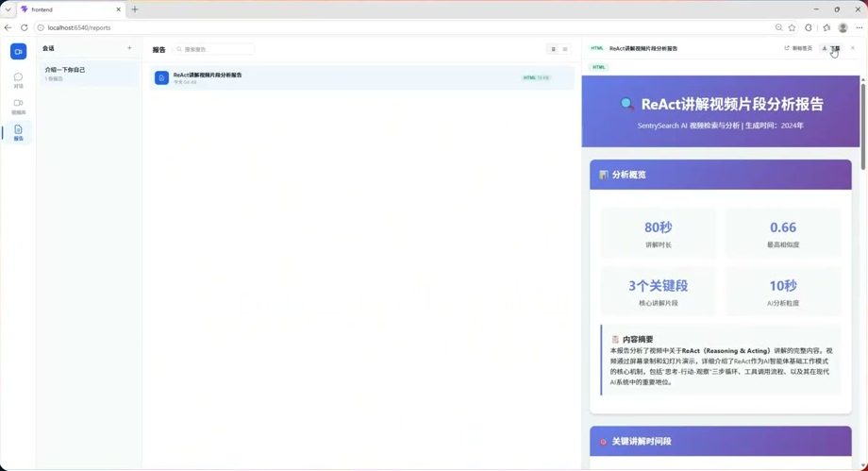The image size is (868, 471).
Task: Click the blue camera app logo
Action: click(x=18, y=52)
